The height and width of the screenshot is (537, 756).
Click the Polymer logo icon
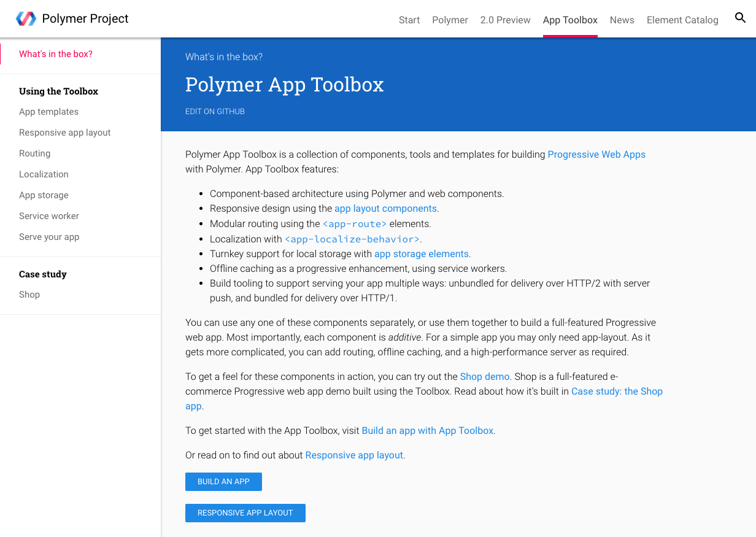coord(26,18)
